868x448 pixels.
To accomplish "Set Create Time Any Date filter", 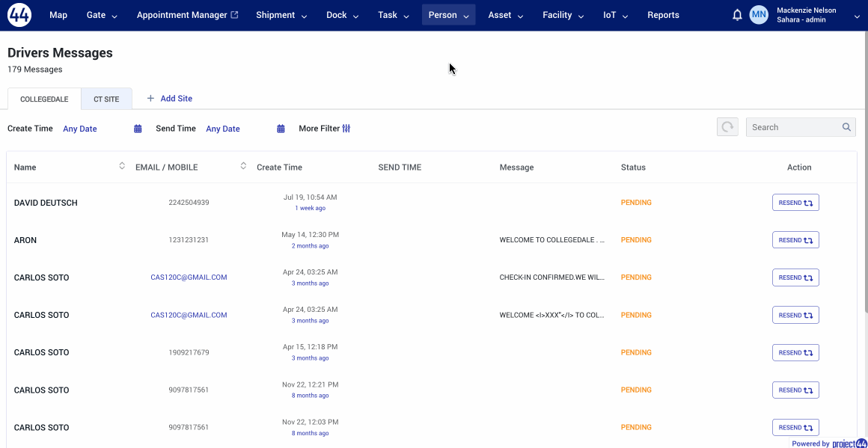I will click(80, 129).
